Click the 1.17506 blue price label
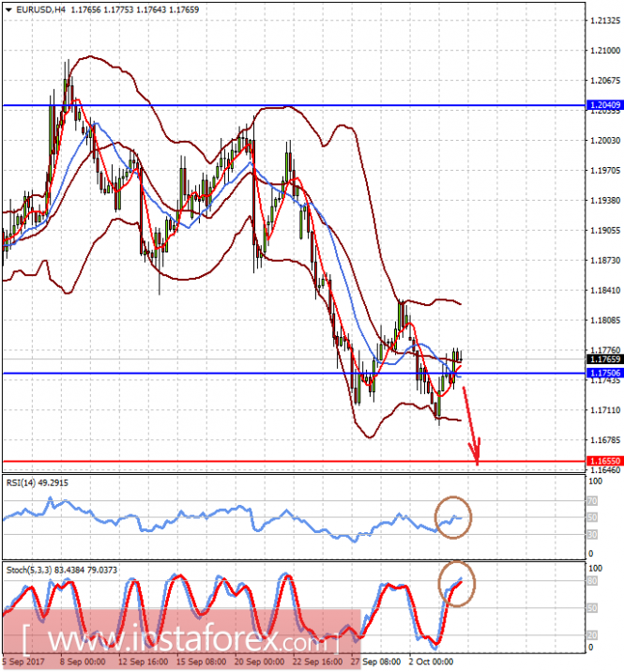Image resolution: width=624 pixels, height=672 pixels. (x=604, y=374)
